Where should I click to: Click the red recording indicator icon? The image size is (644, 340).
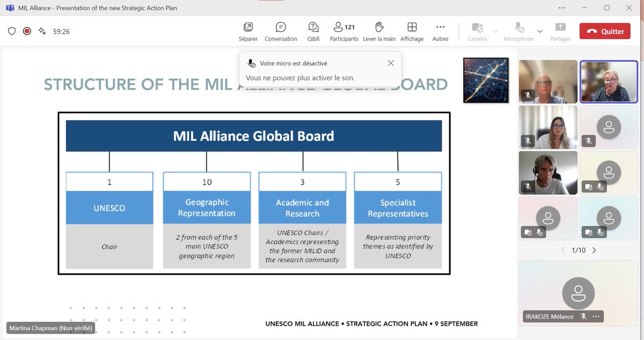tap(27, 31)
